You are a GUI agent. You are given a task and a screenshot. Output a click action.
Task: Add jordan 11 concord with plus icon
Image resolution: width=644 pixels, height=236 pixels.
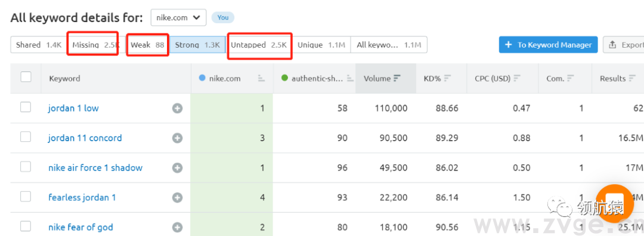click(x=178, y=138)
